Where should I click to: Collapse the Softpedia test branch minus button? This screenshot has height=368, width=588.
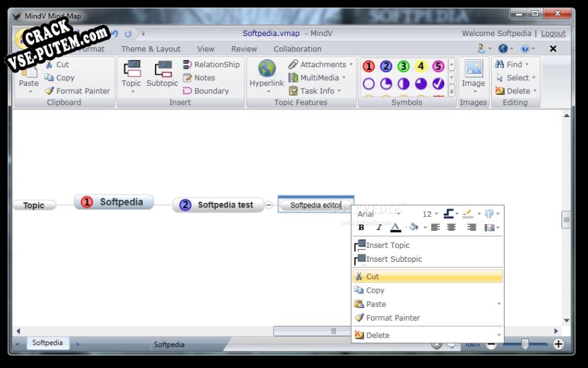[x=269, y=205]
